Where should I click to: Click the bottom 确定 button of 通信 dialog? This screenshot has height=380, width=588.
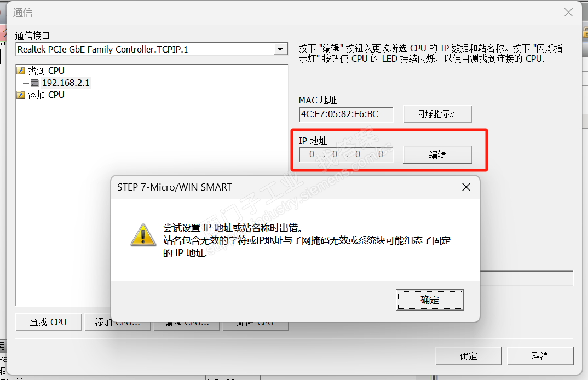pos(469,356)
